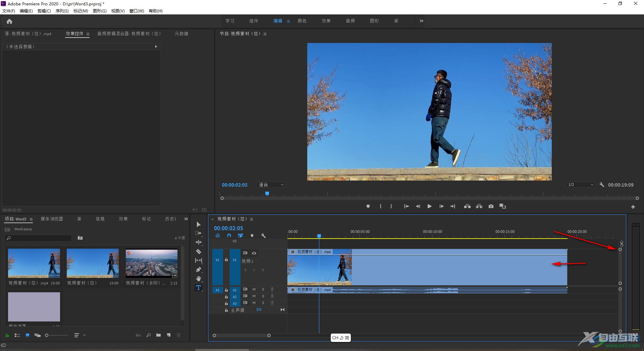Screen dimensions: 644x351
Task: Open the sort icons dropdown
Action: (x=80, y=335)
